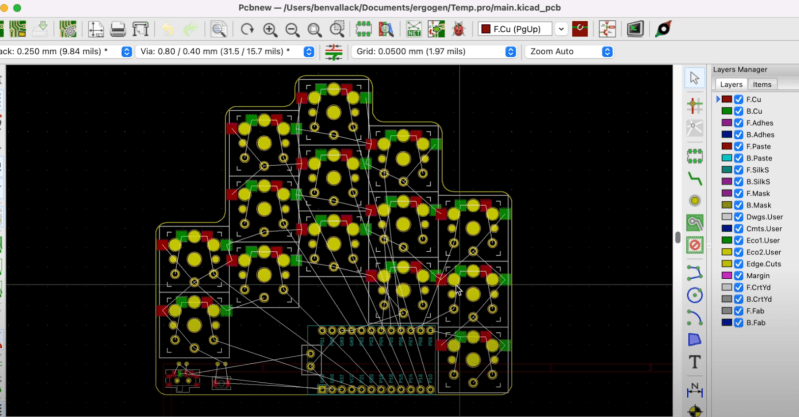The height and width of the screenshot is (417, 799).
Task: Click the Margin layer color swatch
Action: 726,275
